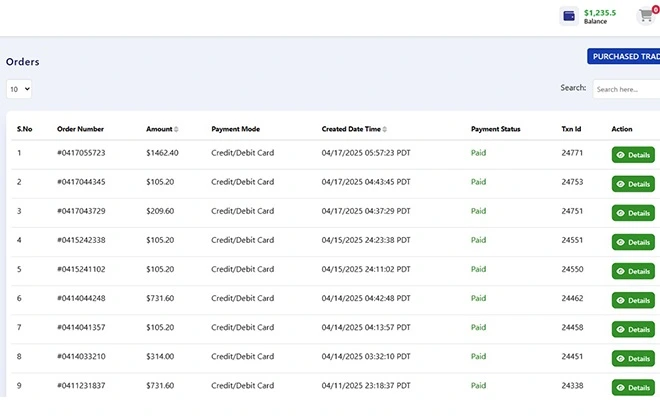Click the $1,235.5 balance amount

[x=600, y=13]
